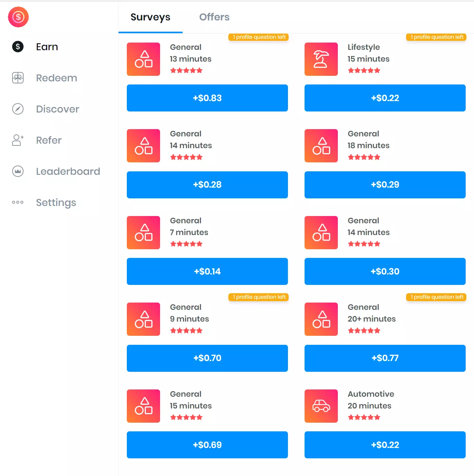Switch to the Surveys tab
This screenshot has height=476, width=474.
150,17
